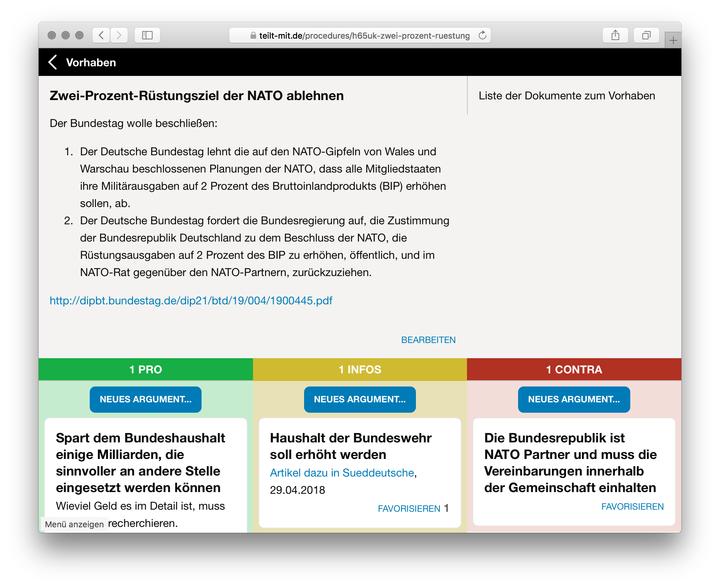Image resolution: width=720 pixels, height=588 pixels.
Task: Toggle the Safari sidebar
Action: pos(147,35)
